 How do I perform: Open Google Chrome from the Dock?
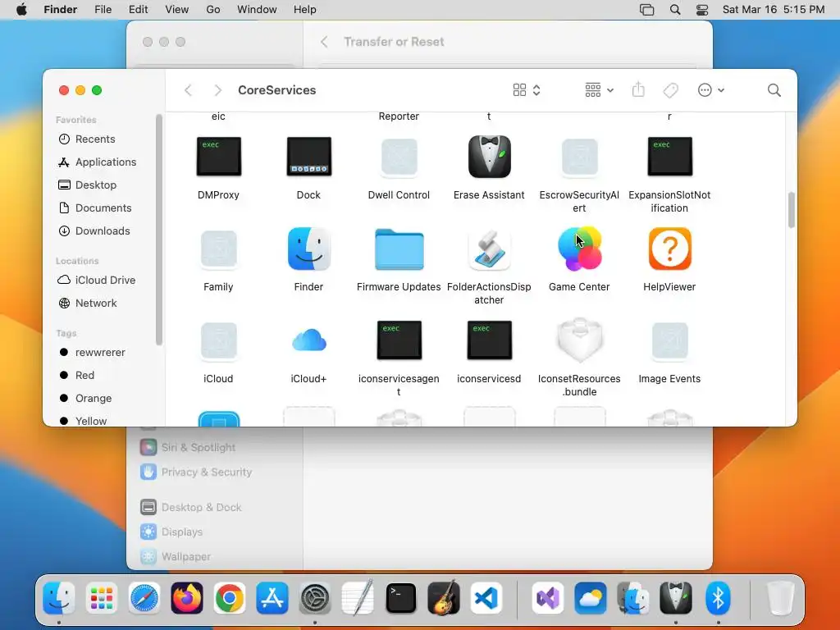230,598
